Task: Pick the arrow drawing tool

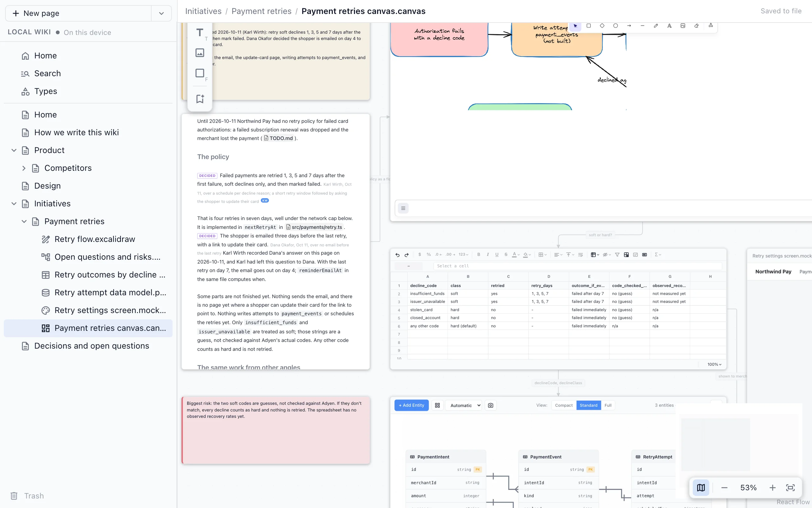Action: tap(629, 25)
